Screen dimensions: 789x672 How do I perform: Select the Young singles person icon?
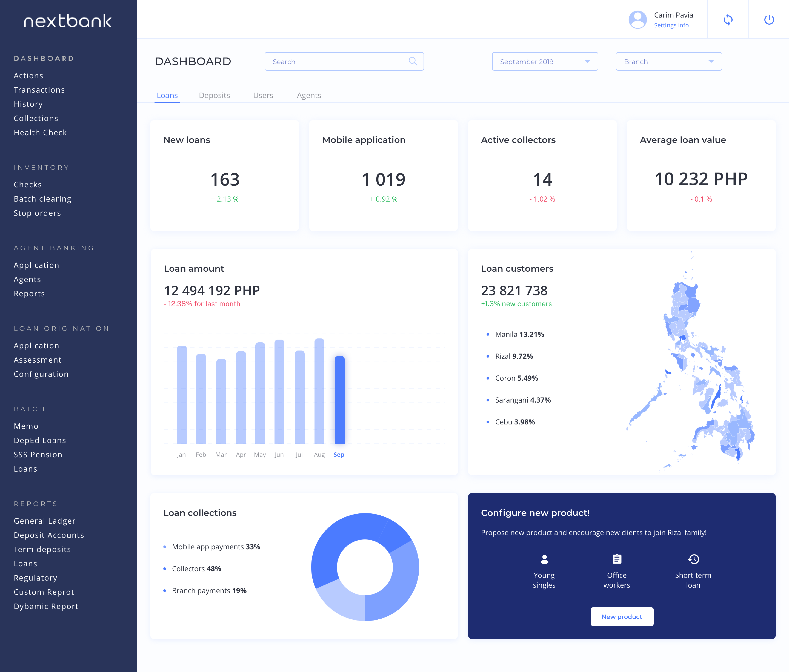[544, 559]
